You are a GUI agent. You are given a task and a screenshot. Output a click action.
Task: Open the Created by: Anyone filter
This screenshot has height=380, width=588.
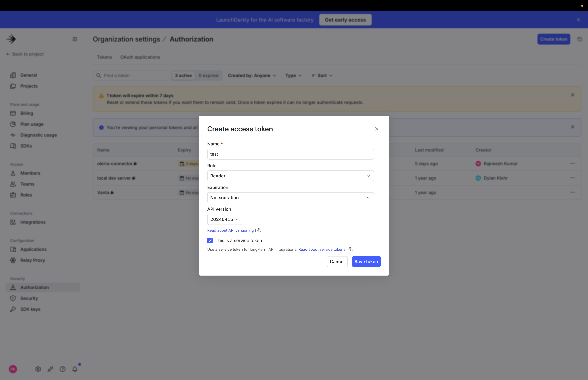252,76
